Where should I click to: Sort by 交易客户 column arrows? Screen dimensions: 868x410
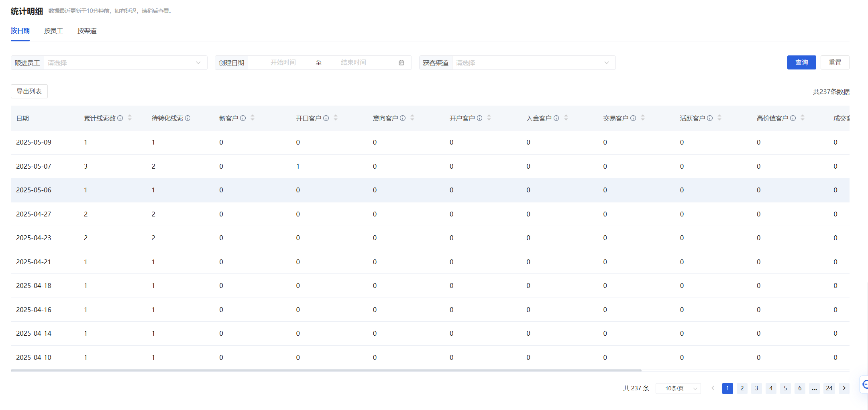pos(643,118)
